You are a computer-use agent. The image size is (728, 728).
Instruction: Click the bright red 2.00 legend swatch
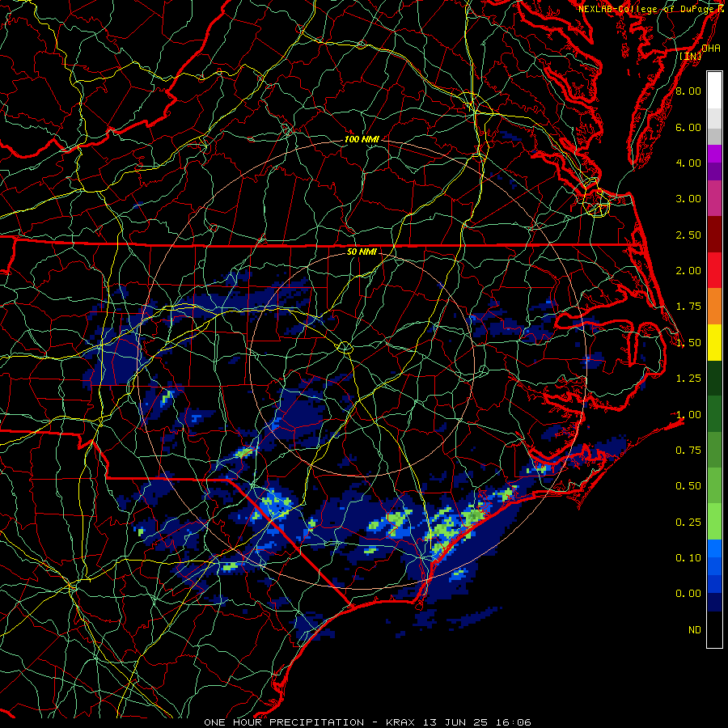[714, 270]
